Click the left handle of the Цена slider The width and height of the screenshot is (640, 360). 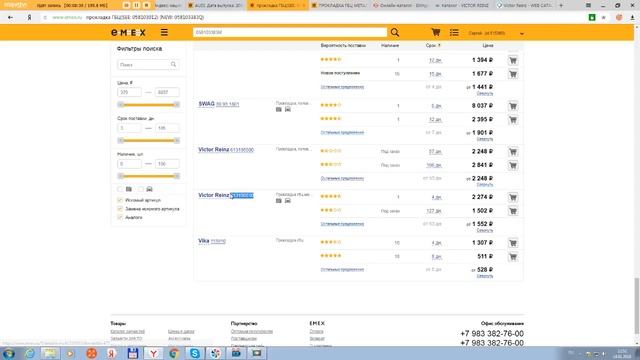tap(120, 105)
